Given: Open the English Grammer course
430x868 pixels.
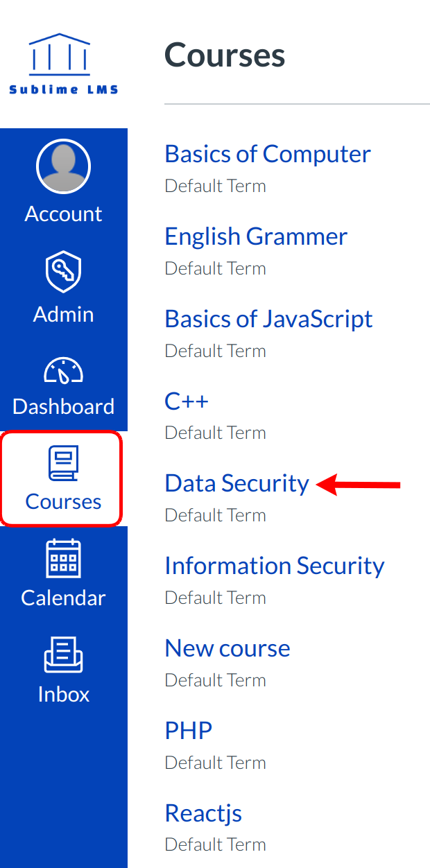Looking at the screenshot, I should click(x=256, y=236).
